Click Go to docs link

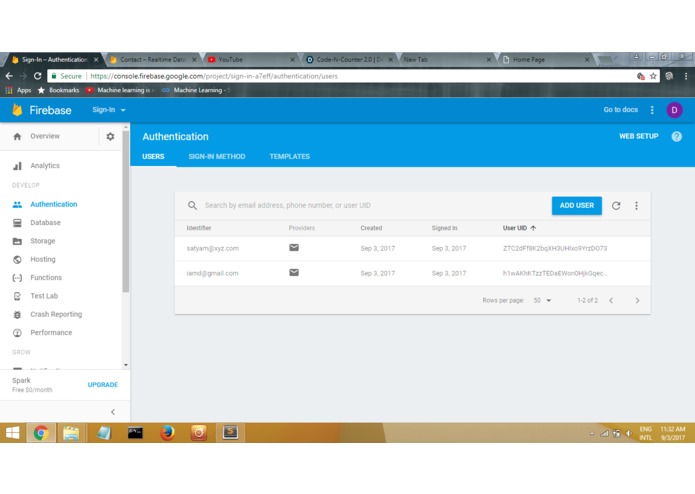621,110
